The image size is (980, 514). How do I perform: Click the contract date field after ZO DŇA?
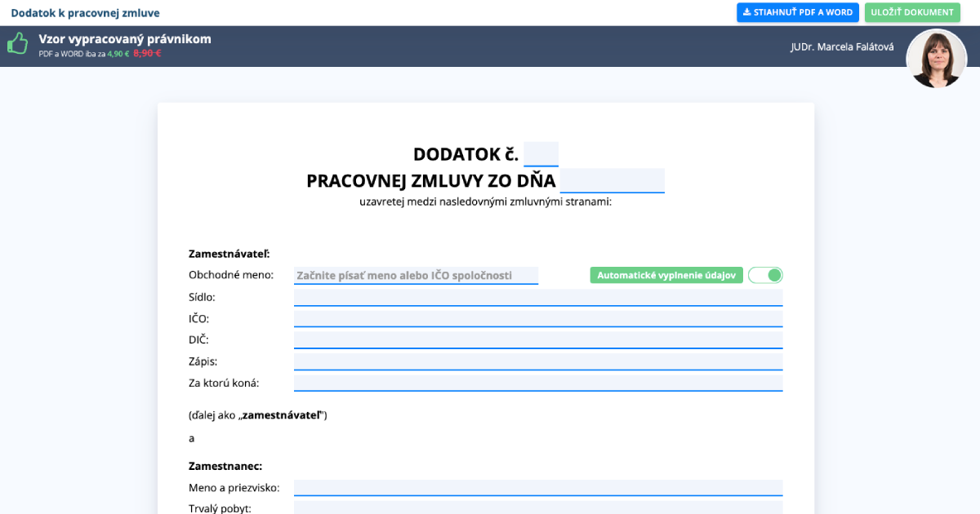[x=612, y=179]
